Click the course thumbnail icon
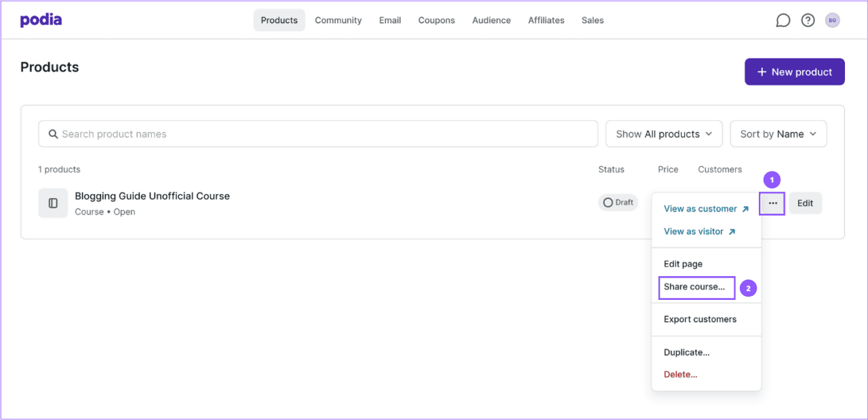The image size is (868, 420). coord(53,203)
